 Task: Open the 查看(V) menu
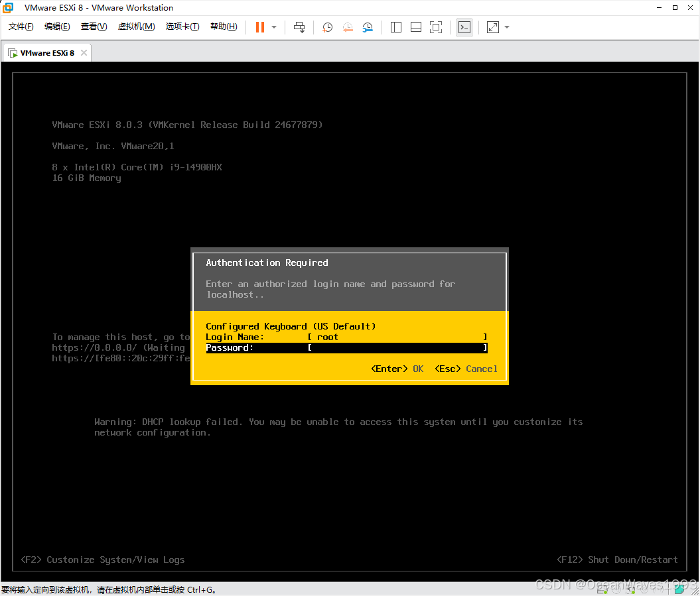coord(94,27)
